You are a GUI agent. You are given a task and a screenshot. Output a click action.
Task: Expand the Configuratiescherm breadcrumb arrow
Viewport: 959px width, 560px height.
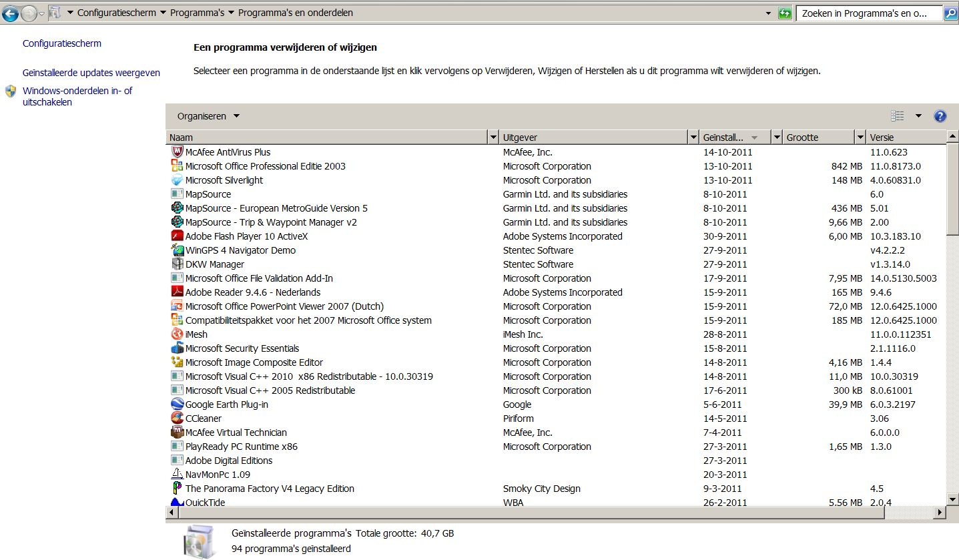(x=164, y=13)
